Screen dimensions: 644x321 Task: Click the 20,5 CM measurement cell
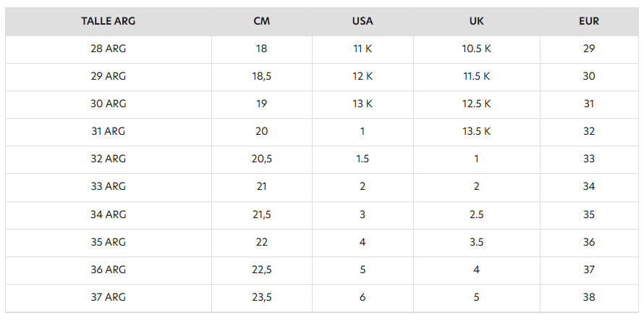[262, 159]
